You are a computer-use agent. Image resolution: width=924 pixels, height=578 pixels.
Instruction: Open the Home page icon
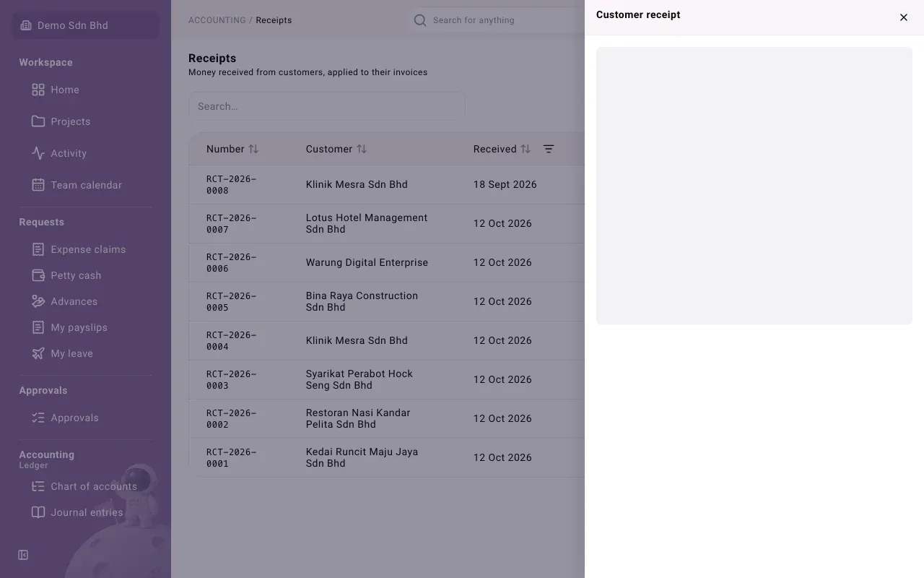tap(38, 90)
